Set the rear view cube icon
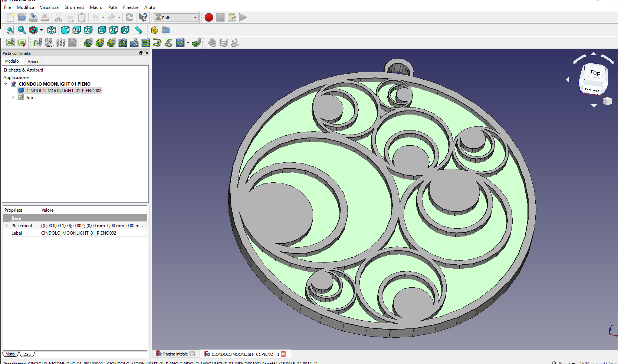 pos(102,30)
